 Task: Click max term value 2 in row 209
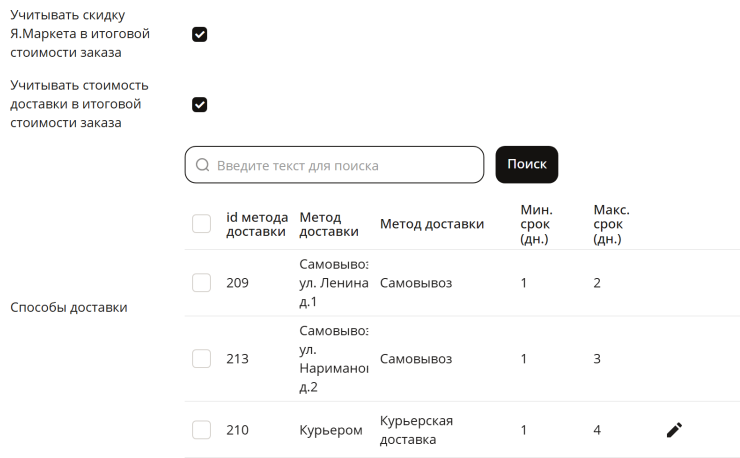(597, 283)
